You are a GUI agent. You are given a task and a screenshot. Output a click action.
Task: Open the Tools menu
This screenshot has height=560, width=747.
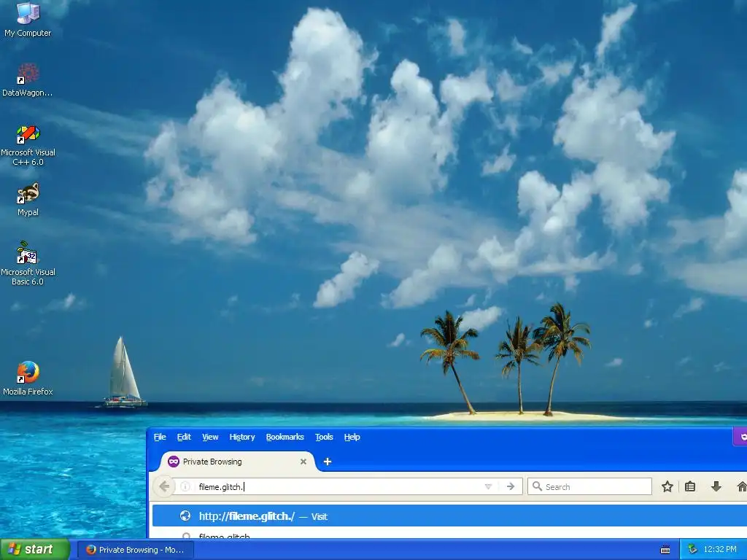coord(324,437)
